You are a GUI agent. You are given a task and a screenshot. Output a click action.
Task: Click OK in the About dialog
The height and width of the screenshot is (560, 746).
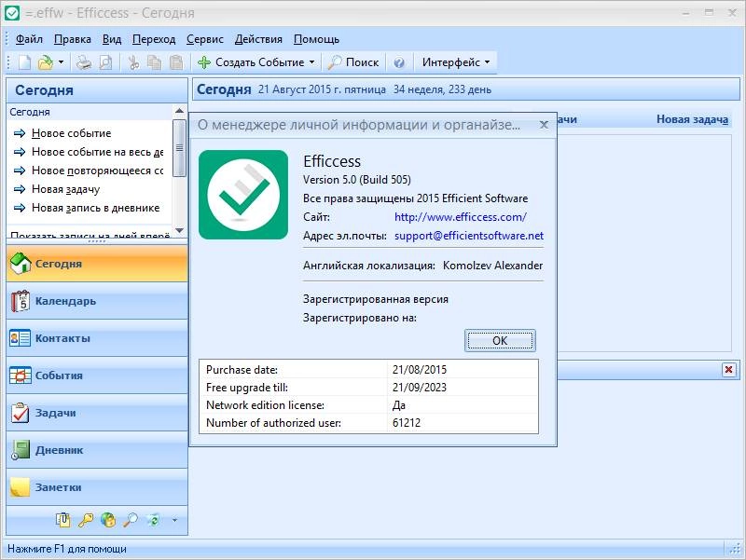coord(500,340)
